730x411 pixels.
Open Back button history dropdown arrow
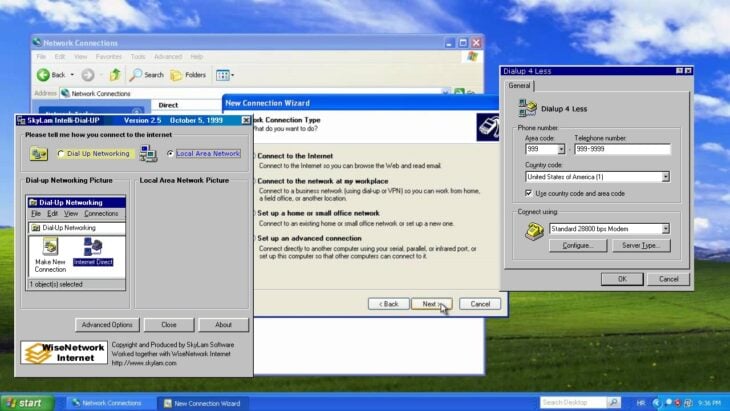[x=72, y=74]
